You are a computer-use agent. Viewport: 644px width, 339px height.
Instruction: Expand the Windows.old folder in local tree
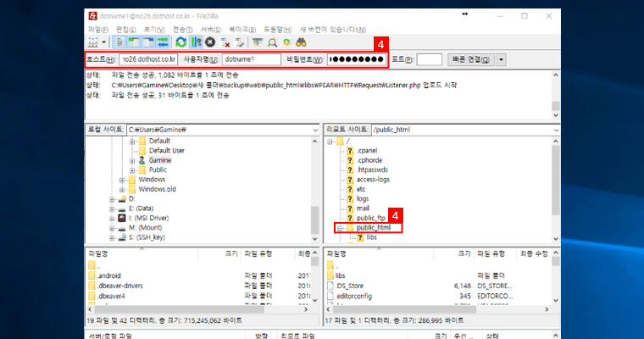[x=122, y=189]
